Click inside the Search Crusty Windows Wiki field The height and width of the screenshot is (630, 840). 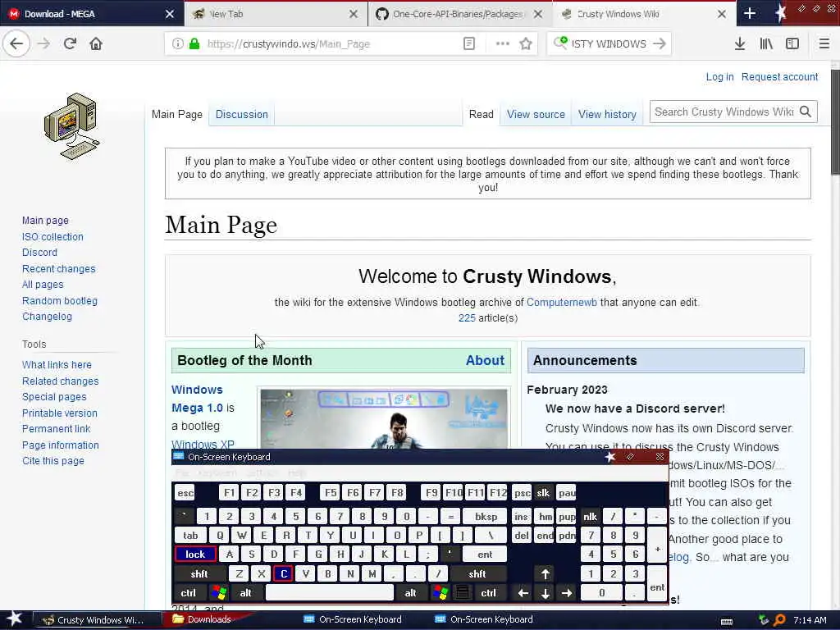[x=724, y=112]
